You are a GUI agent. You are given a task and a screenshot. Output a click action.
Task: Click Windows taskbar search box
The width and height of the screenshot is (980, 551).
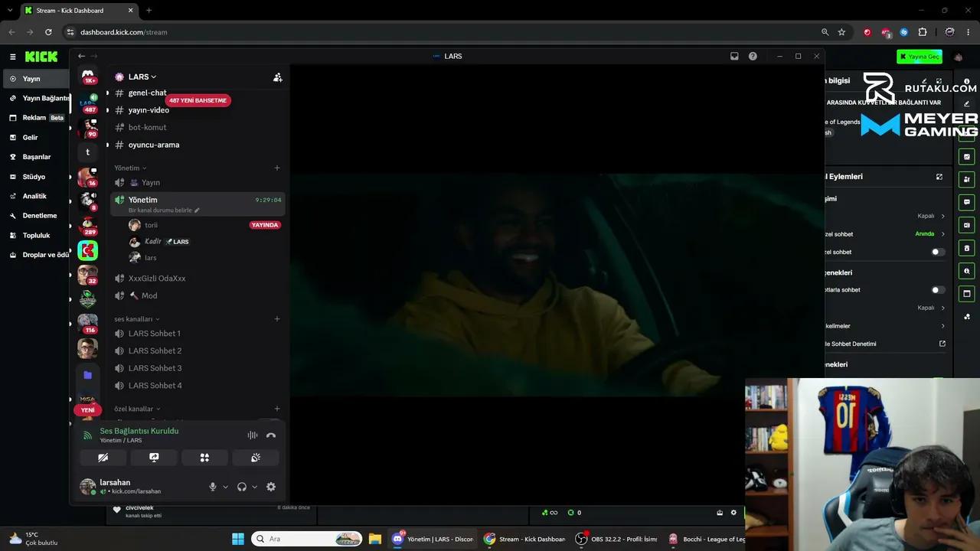tap(307, 539)
